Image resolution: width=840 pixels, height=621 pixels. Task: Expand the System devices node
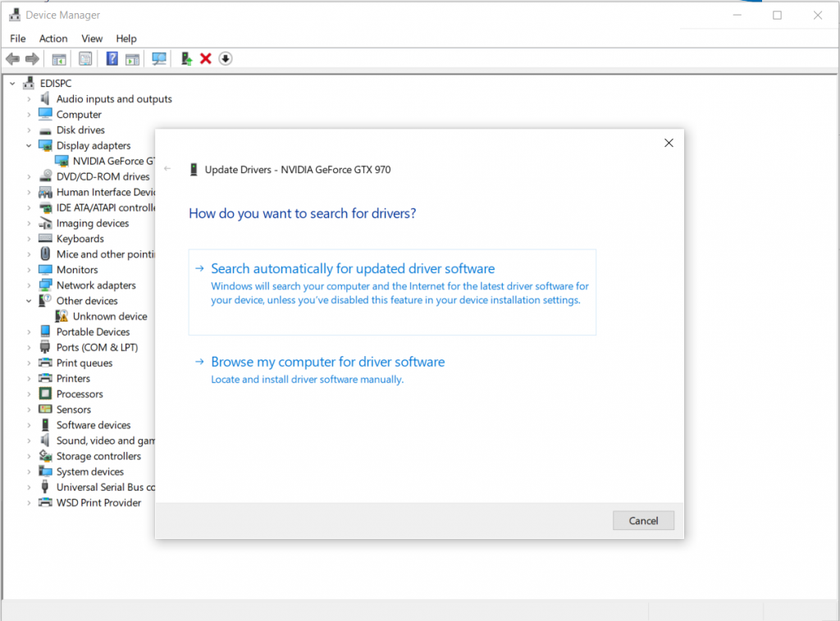click(29, 472)
